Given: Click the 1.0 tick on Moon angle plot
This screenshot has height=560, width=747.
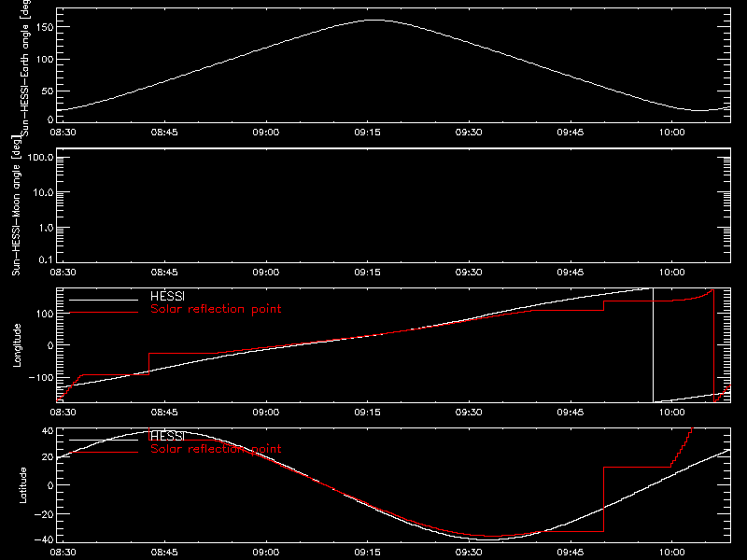Looking at the screenshot, I should click(x=46, y=228).
